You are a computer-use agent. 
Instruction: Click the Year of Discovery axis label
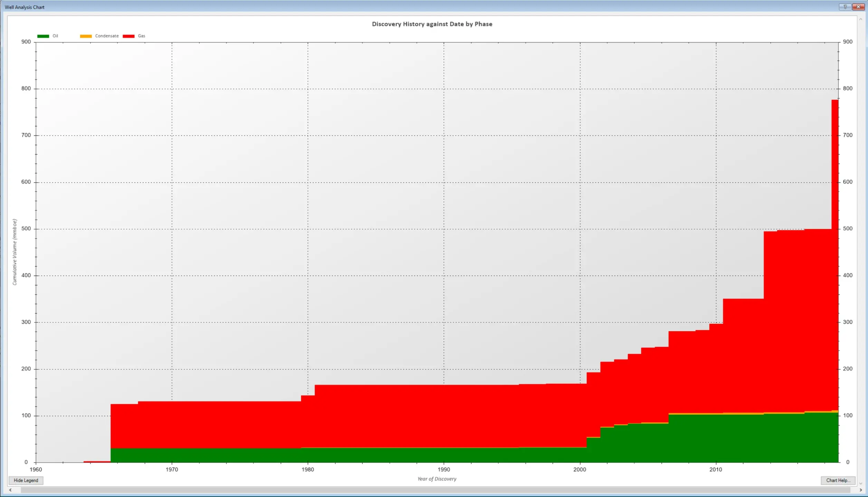pos(437,479)
